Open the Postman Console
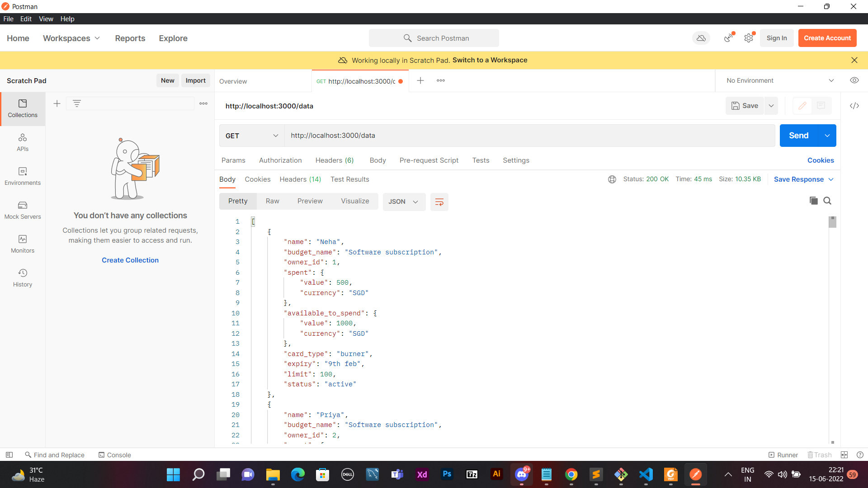868x488 pixels. coord(114,455)
